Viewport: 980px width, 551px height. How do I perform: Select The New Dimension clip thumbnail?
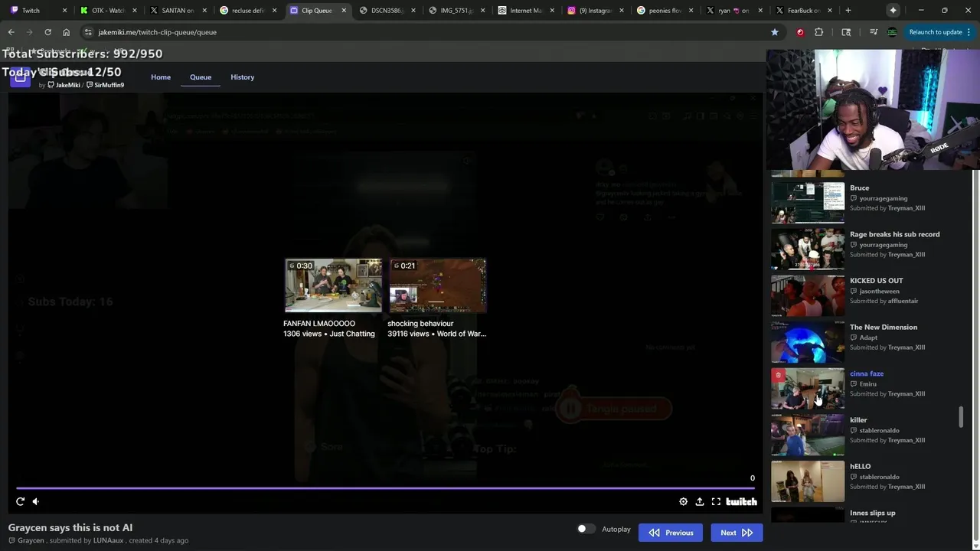click(x=808, y=342)
